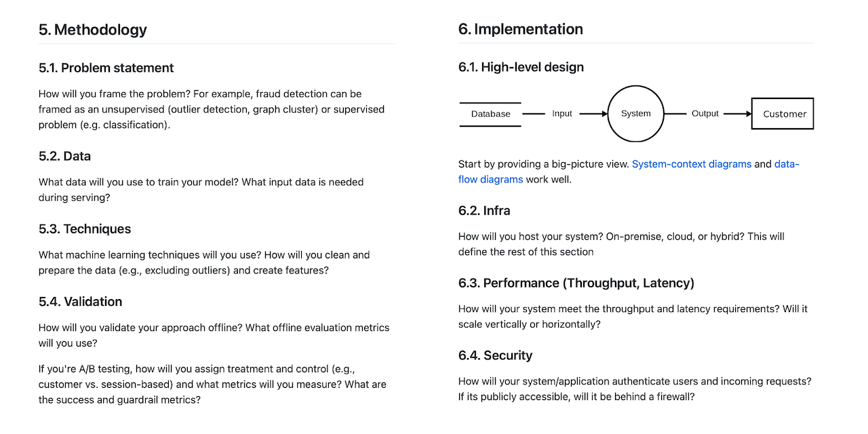Screen dimensions: 868x434
Task: Open the System-context diagrams link
Action: (x=691, y=164)
